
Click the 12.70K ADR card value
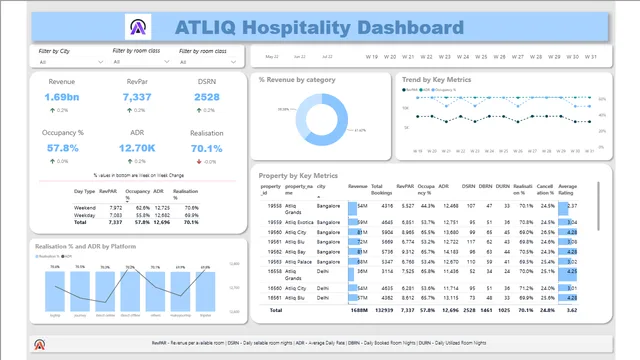[x=137, y=148]
